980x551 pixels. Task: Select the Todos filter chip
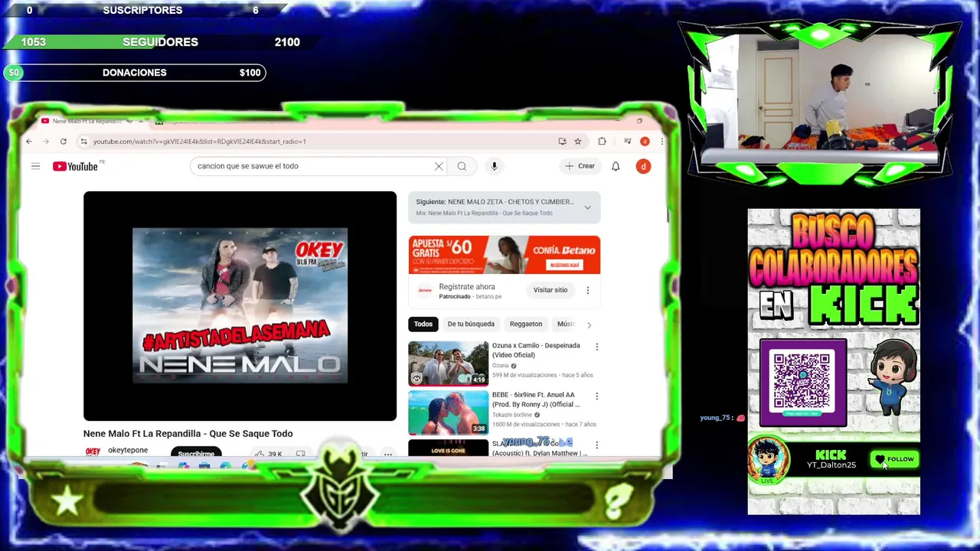(x=423, y=324)
